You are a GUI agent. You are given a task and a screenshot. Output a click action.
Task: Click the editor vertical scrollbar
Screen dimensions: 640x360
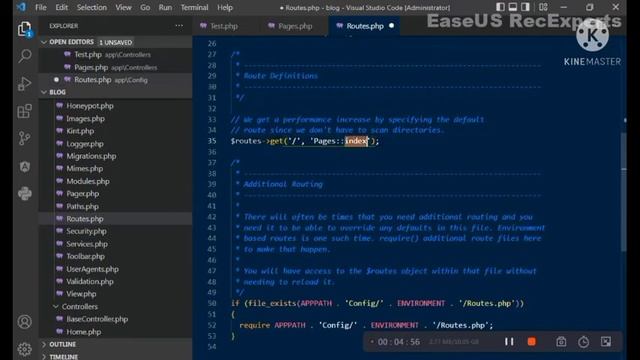point(624,192)
